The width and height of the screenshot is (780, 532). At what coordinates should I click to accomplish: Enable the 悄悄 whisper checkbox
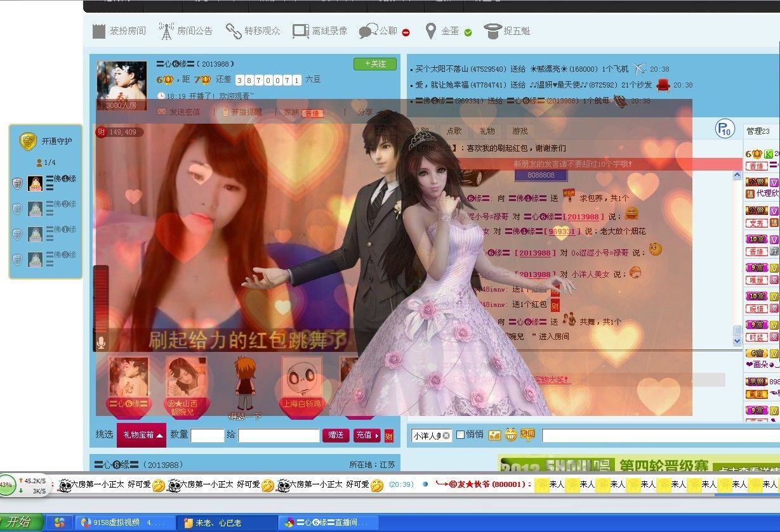point(461,434)
